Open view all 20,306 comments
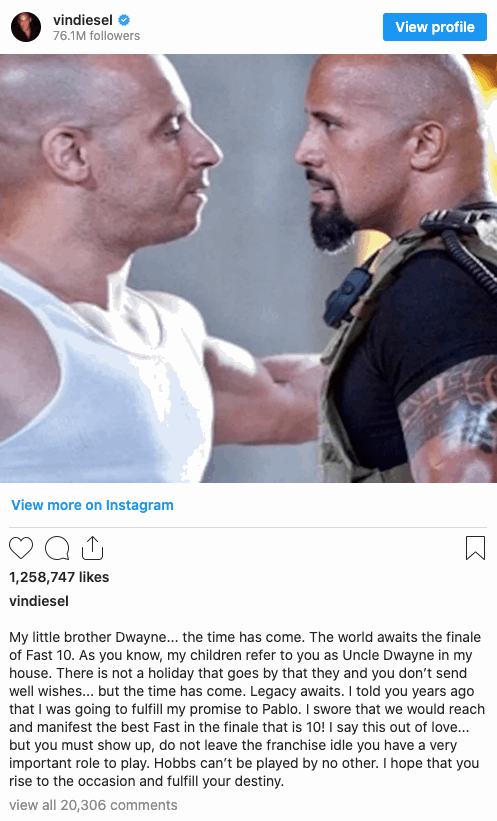Screen dimensions: 497x821 pyautogui.click(x=93, y=805)
